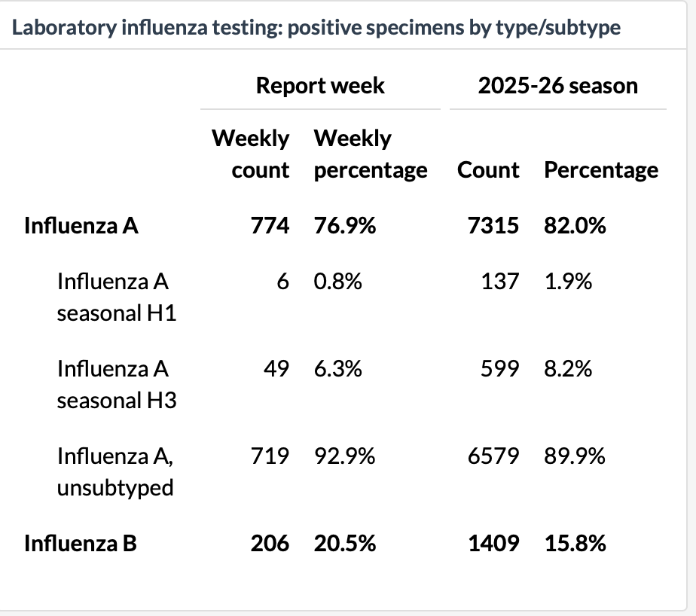Select the "Weekly count" column header
The height and width of the screenshot is (616, 696).
pos(251,154)
